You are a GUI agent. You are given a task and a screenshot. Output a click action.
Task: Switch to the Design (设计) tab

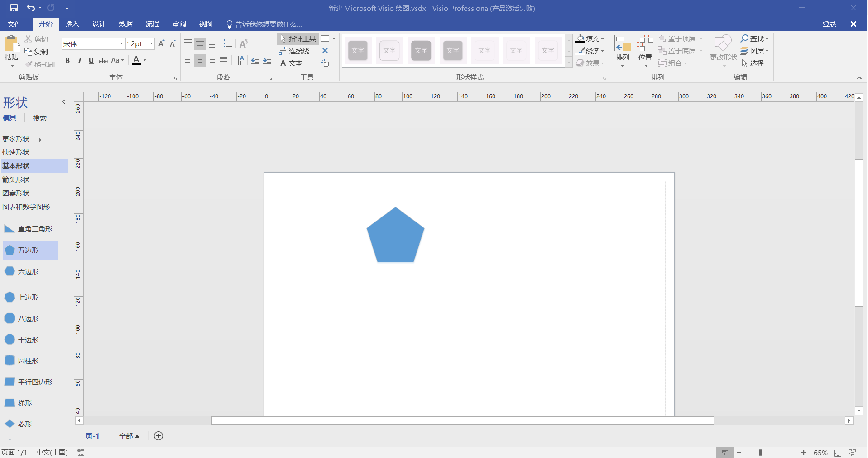point(99,24)
